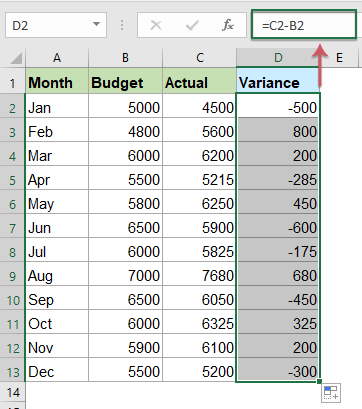Select row 14 header
This screenshot has width=362, height=409.
click(x=13, y=393)
